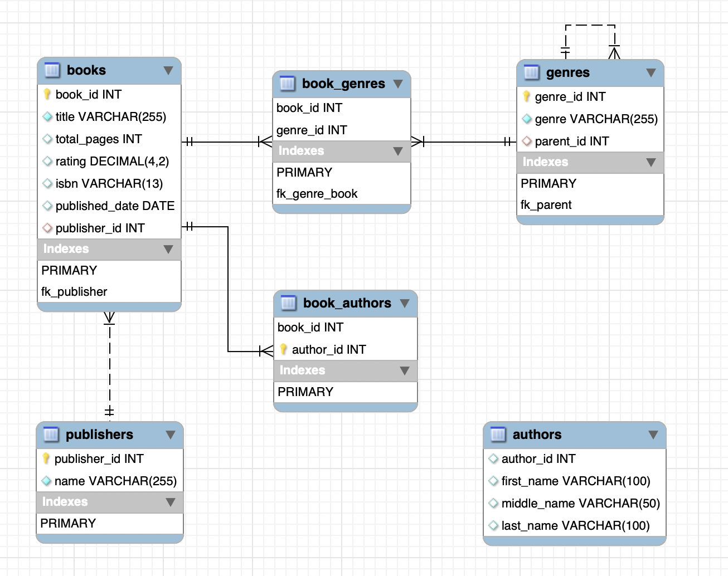Collapse the Indexes section of books table
The height and width of the screenshot is (576, 728).
pos(168,249)
